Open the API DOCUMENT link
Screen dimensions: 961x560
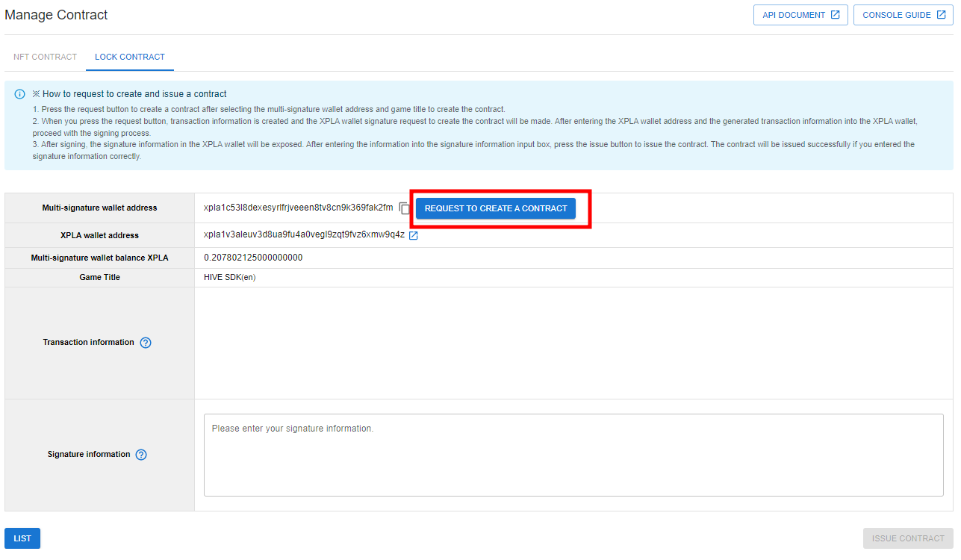[x=800, y=15]
